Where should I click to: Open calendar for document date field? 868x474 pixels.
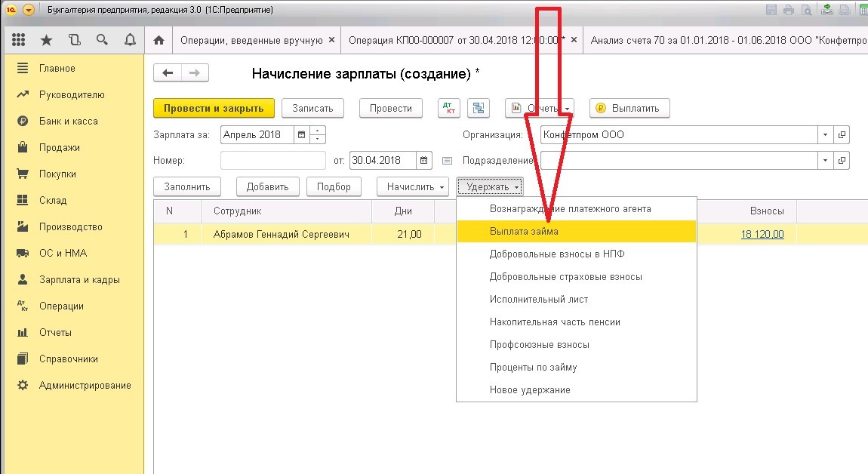click(x=423, y=161)
